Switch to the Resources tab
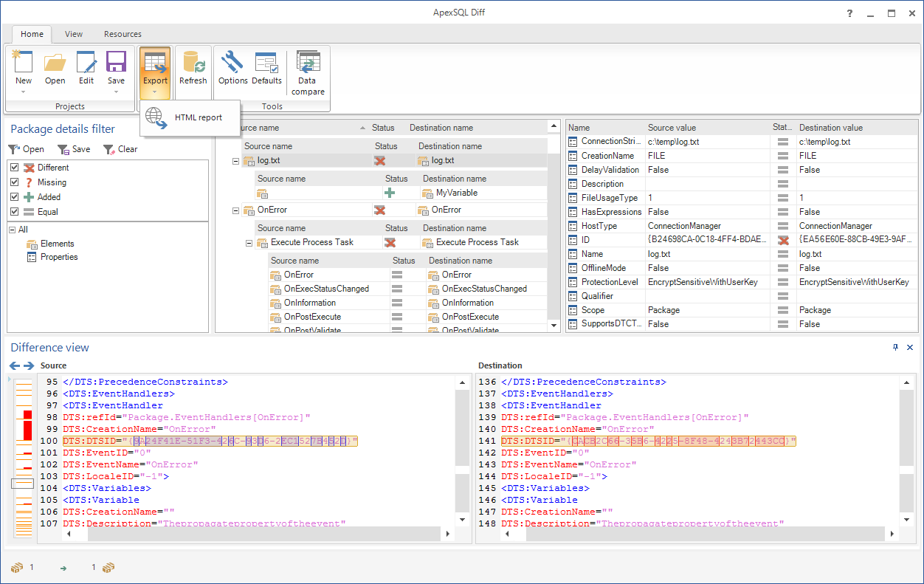Image resolution: width=924 pixels, height=584 pixels. tap(123, 34)
